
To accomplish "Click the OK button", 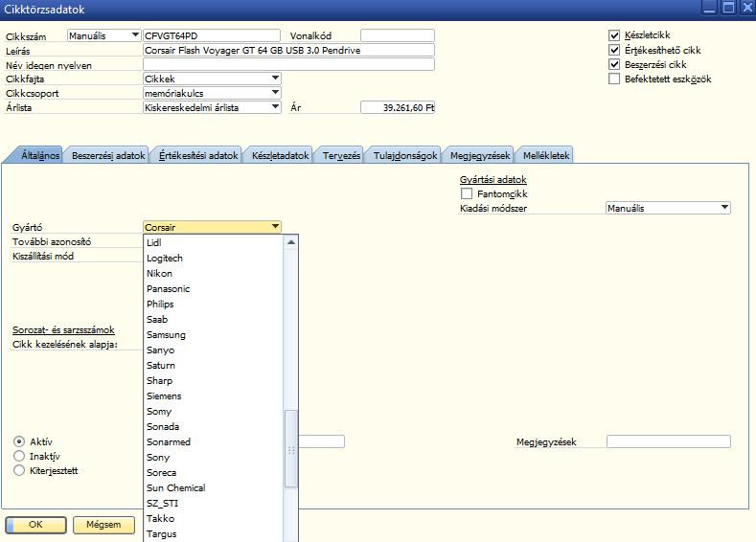I will click(35, 525).
